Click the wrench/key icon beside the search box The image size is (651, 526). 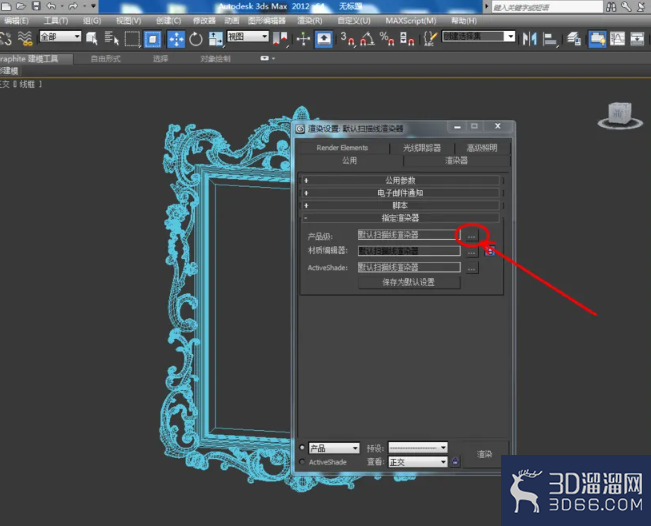point(626,6)
